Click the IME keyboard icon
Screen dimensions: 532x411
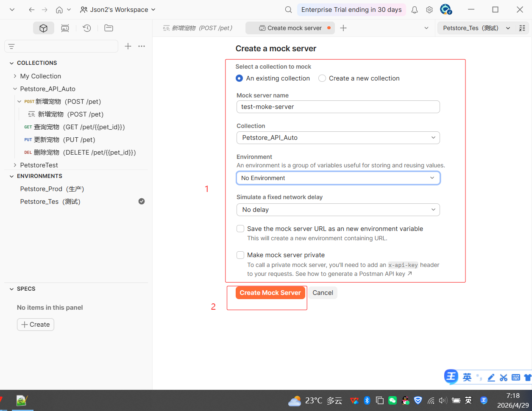[x=516, y=378]
